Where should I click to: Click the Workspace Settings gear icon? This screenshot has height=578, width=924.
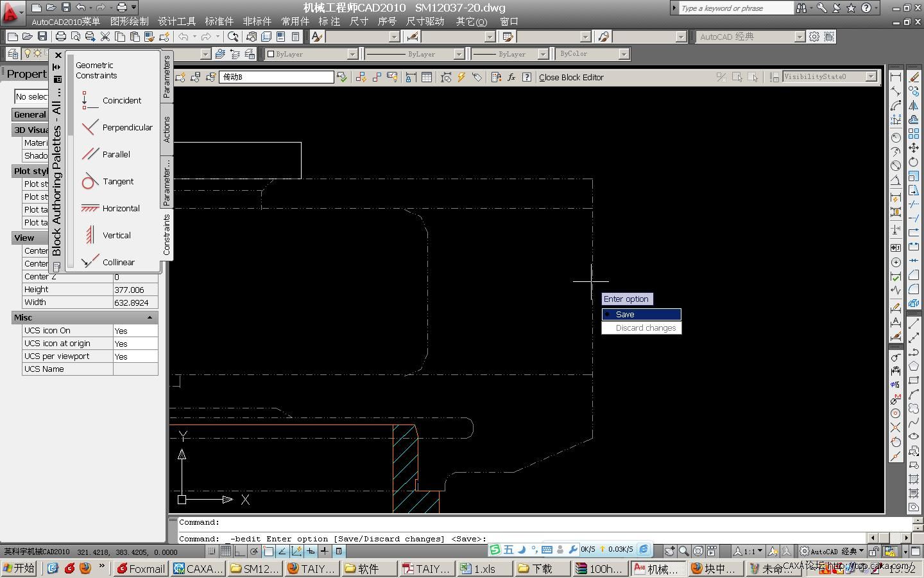pyautogui.click(x=814, y=37)
